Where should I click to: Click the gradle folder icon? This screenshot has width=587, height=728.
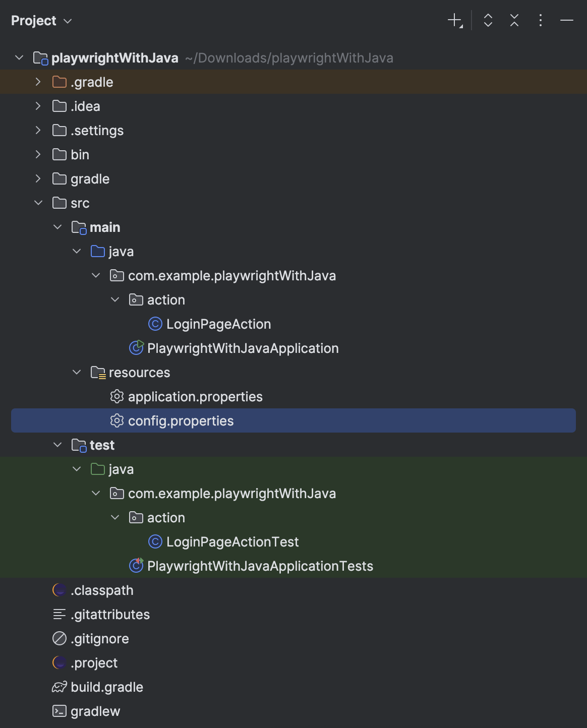pyautogui.click(x=60, y=179)
